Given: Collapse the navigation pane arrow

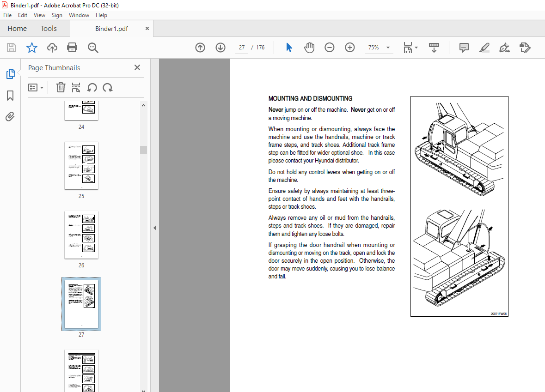Looking at the screenshot, I should [155, 228].
